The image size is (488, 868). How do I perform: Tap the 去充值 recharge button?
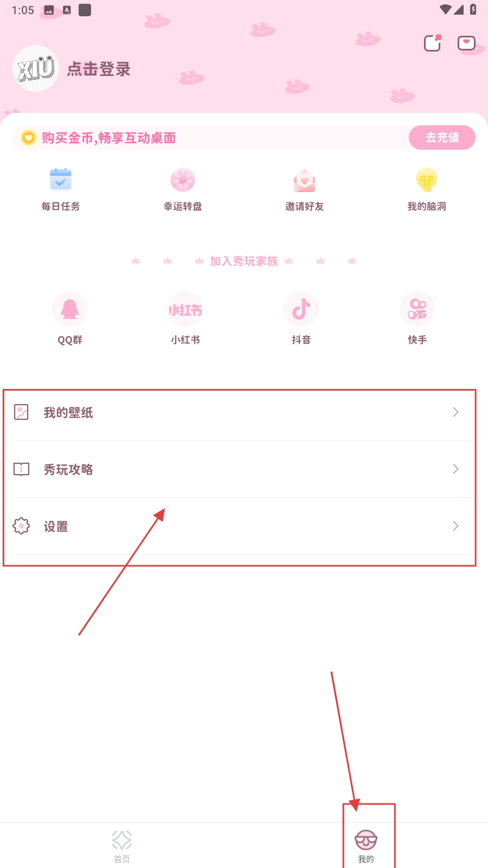tap(442, 138)
